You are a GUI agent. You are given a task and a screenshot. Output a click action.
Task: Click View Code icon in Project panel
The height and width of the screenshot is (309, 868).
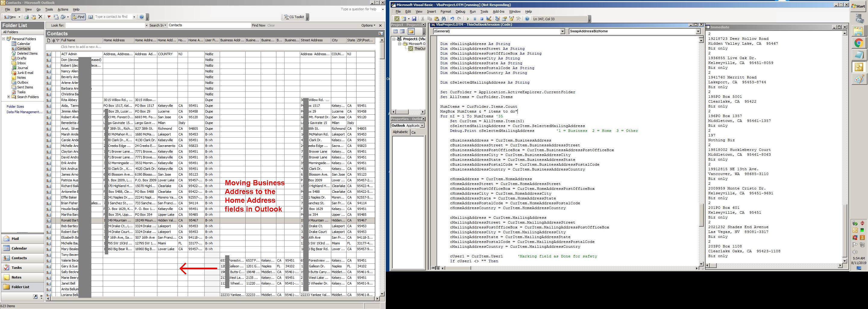click(x=396, y=31)
